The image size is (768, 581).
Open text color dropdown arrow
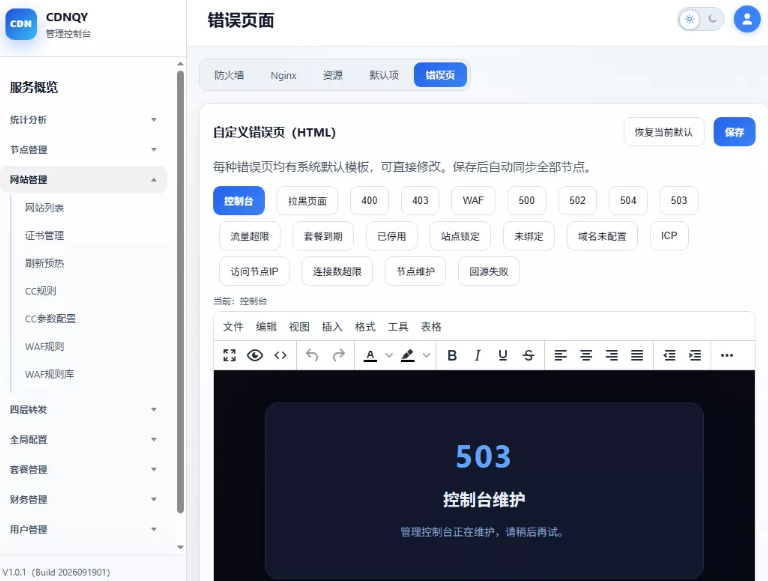[x=389, y=355]
